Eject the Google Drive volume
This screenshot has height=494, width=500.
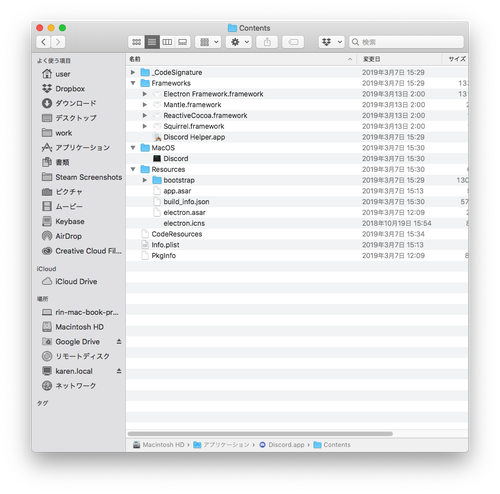[119, 341]
